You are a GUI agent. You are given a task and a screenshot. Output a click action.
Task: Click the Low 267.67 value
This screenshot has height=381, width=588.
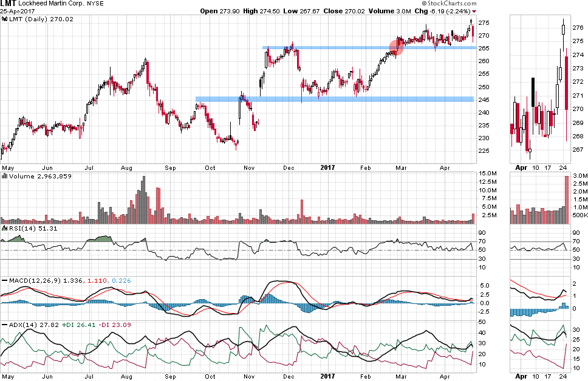pos(301,12)
